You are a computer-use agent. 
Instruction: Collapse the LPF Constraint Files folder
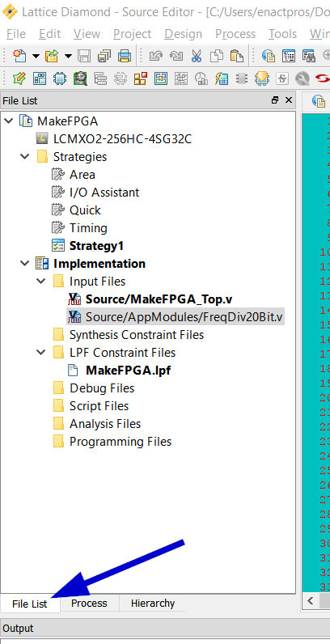[x=41, y=353]
